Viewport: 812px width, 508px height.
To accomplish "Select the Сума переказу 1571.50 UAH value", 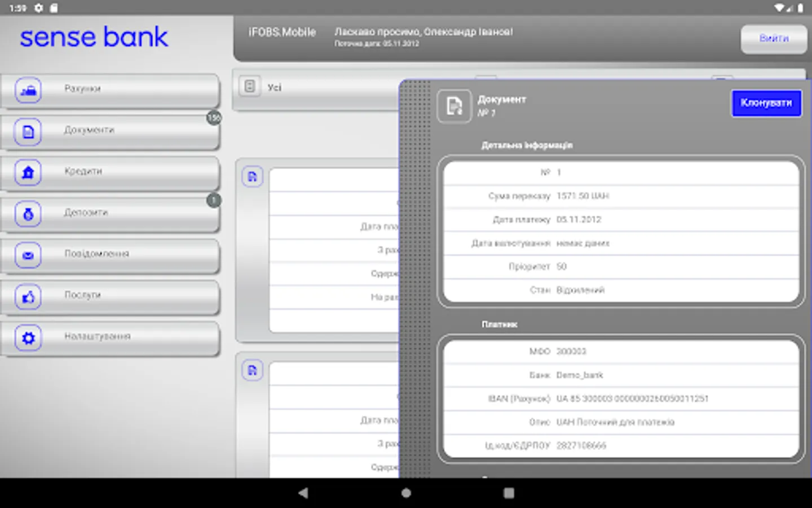I will [582, 196].
